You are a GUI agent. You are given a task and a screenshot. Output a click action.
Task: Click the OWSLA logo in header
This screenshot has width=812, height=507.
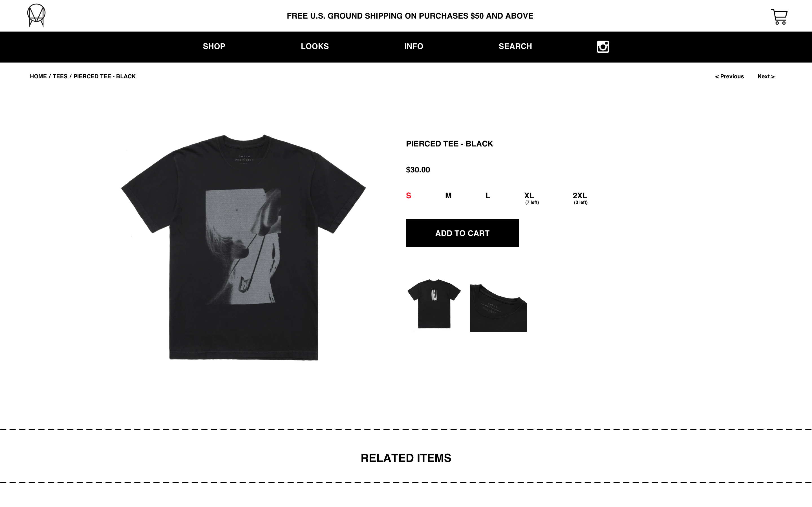click(36, 15)
